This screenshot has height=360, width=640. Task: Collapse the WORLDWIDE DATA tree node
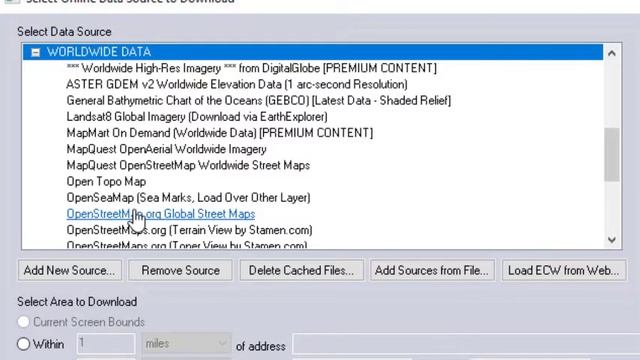coord(36,52)
